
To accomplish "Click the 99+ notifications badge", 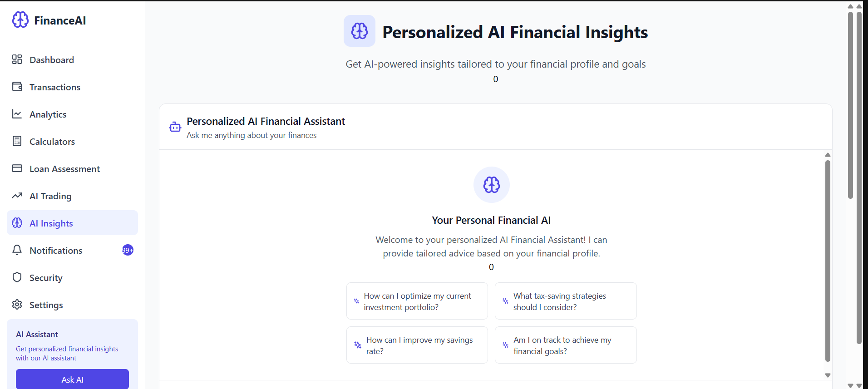I will coord(128,250).
